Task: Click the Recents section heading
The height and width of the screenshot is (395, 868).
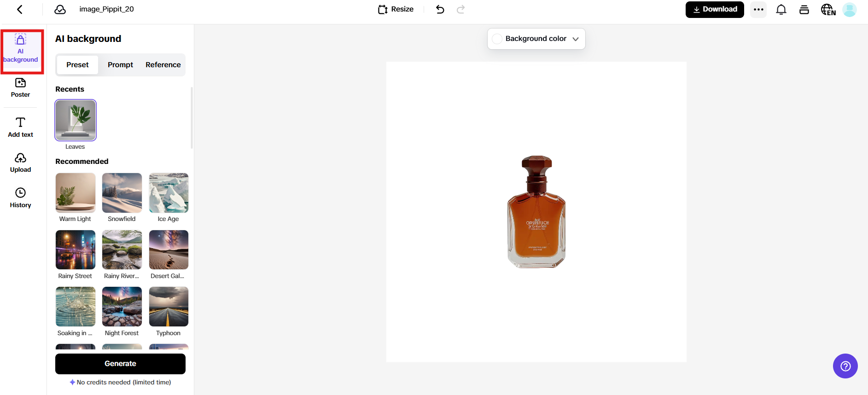Action: coord(70,89)
